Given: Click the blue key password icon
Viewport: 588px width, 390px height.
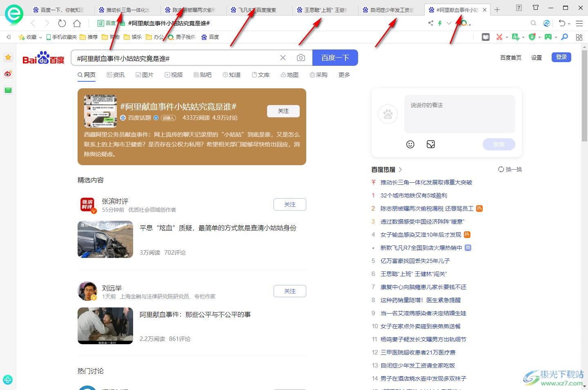Looking at the screenshot, I should [564, 37].
